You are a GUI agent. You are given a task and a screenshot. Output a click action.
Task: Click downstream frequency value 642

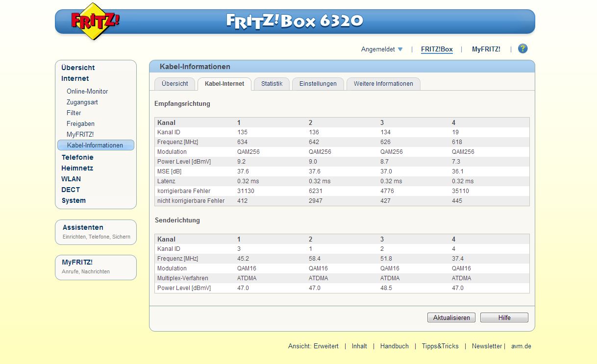pyautogui.click(x=314, y=142)
